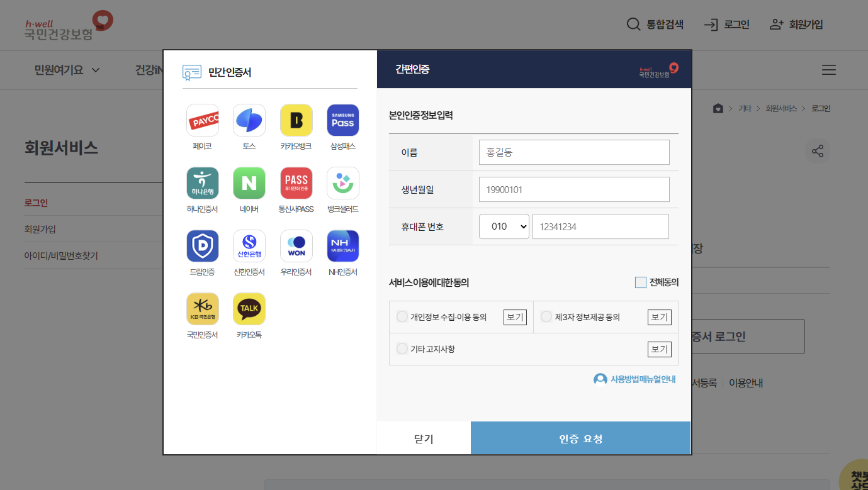This screenshot has height=490, width=868.
Task: View 제3자 정보제공 동의 details 보기
Action: point(660,317)
